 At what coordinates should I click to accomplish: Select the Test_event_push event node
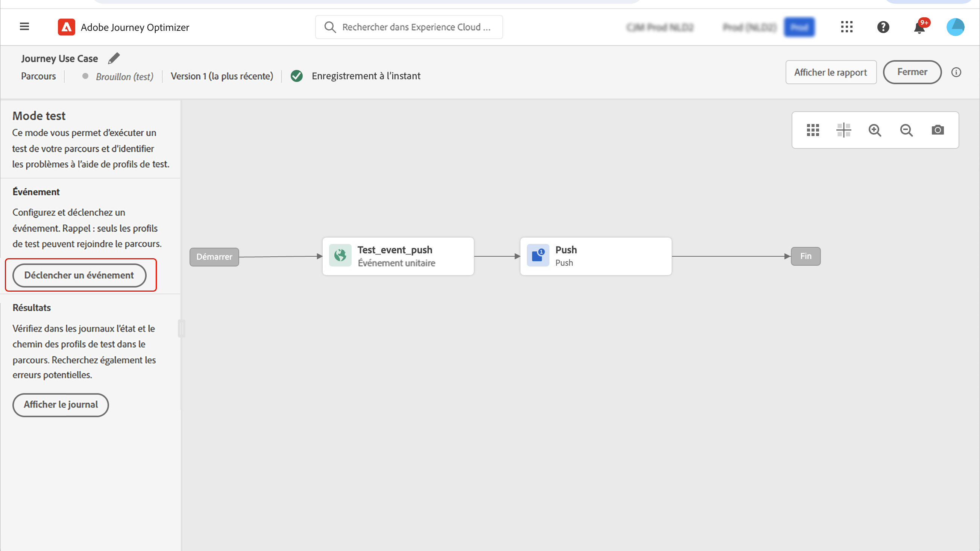(398, 256)
